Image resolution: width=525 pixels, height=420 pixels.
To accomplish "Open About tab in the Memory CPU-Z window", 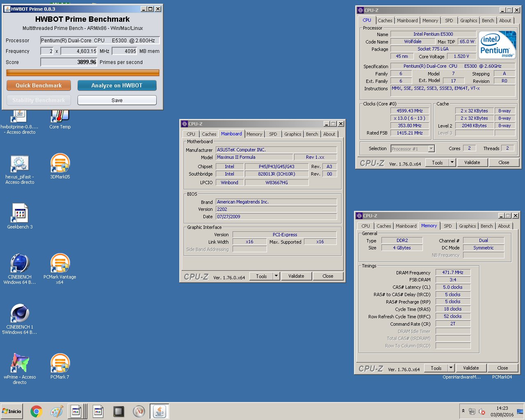I will 504,226.
